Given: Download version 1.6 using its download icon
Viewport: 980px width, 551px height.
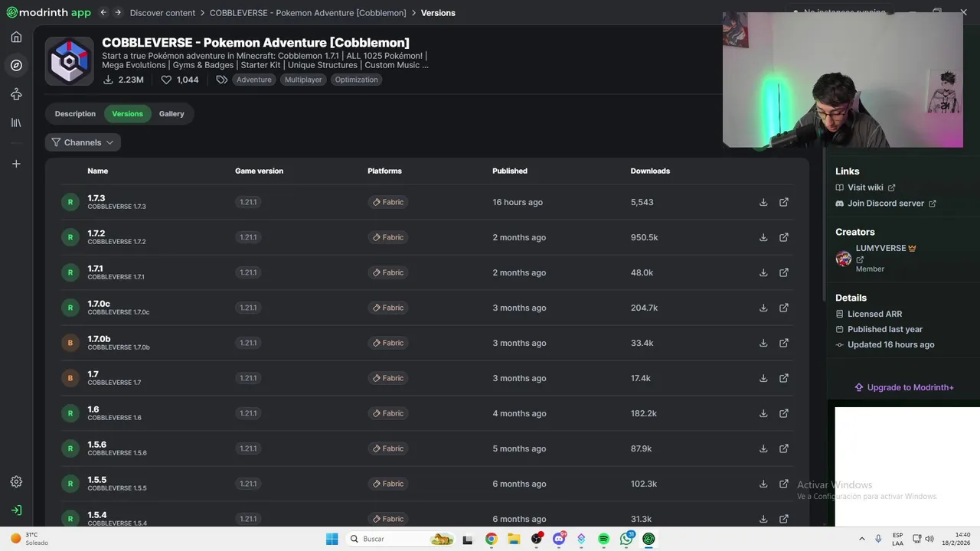Looking at the screenshot, I should click(x=763, y=413).
